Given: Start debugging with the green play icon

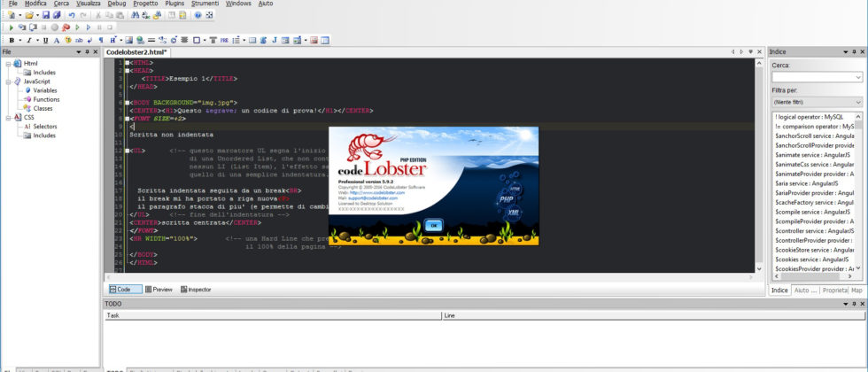Looking at the screenshot, I should click(11, 27).
